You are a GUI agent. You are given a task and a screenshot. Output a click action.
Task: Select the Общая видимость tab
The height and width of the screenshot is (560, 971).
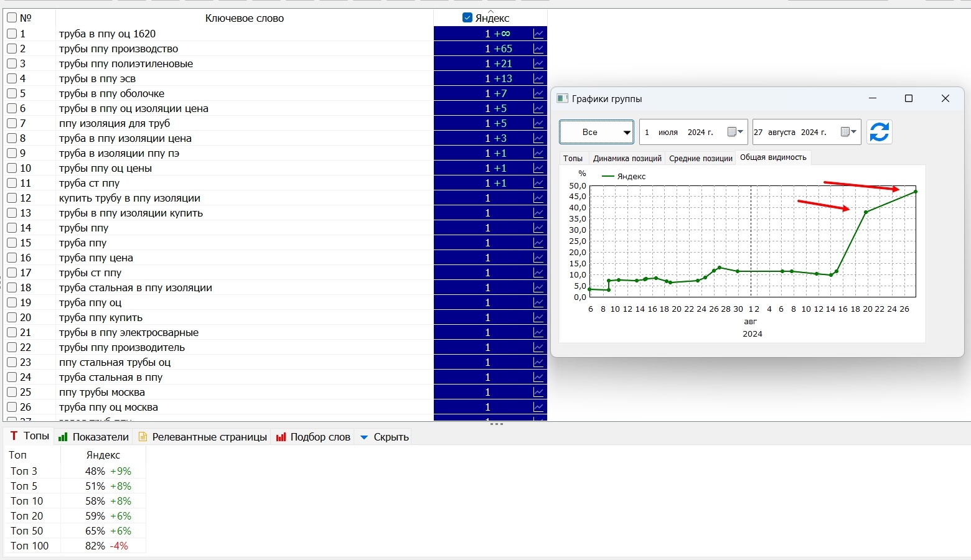coord(773,157)
